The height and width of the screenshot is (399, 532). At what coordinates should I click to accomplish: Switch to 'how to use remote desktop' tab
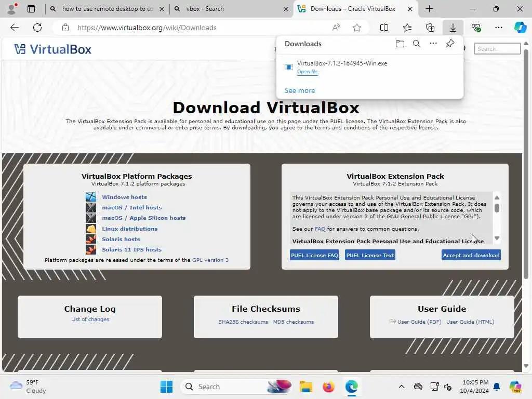[x=107, y=9]
